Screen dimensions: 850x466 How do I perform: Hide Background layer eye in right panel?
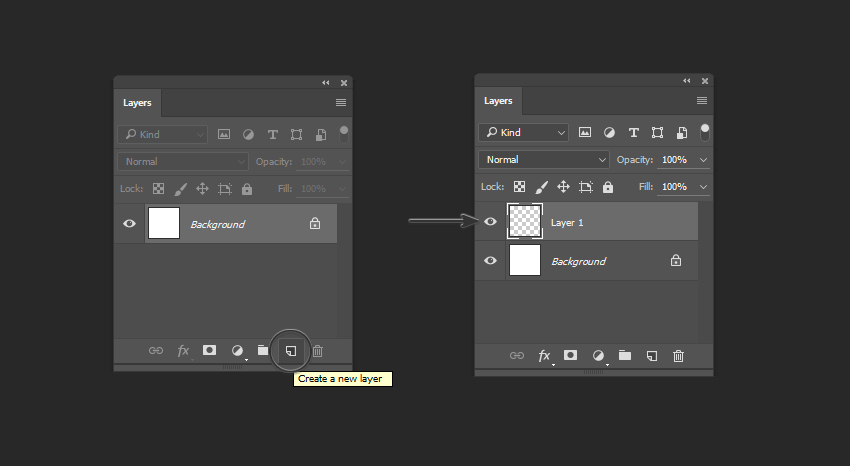490,261
